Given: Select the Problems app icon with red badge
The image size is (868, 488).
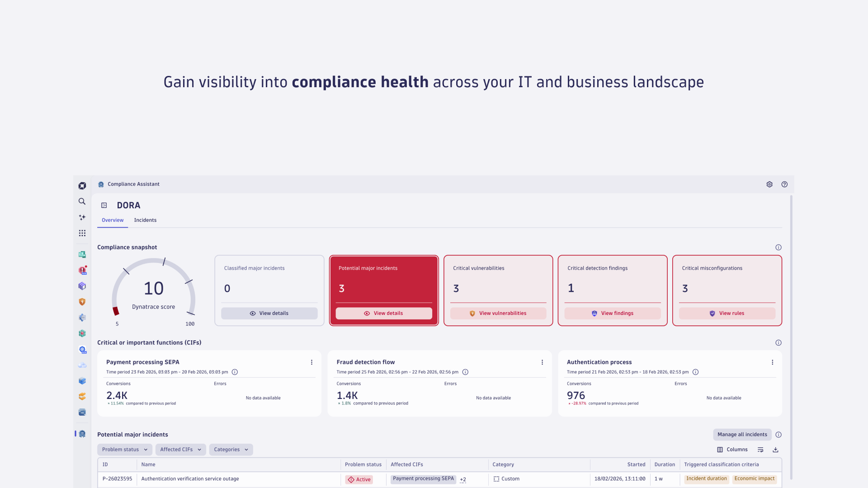Looking at the screenshot, I should [x=82, y=270].
